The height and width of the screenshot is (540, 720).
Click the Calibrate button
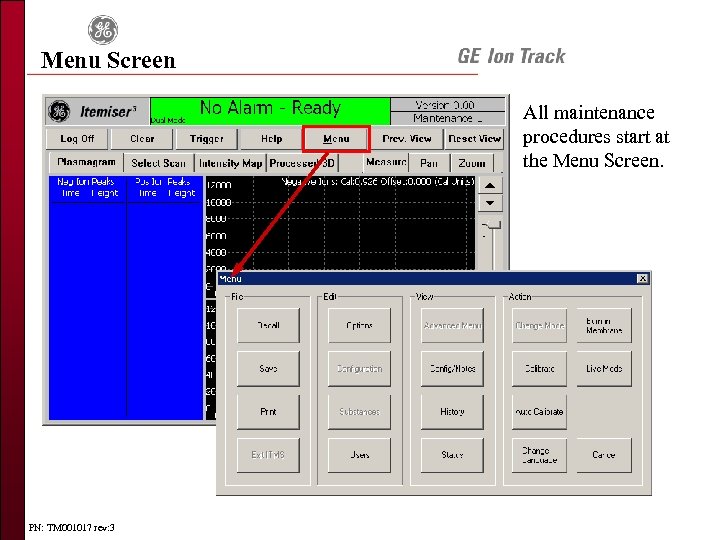539,368
